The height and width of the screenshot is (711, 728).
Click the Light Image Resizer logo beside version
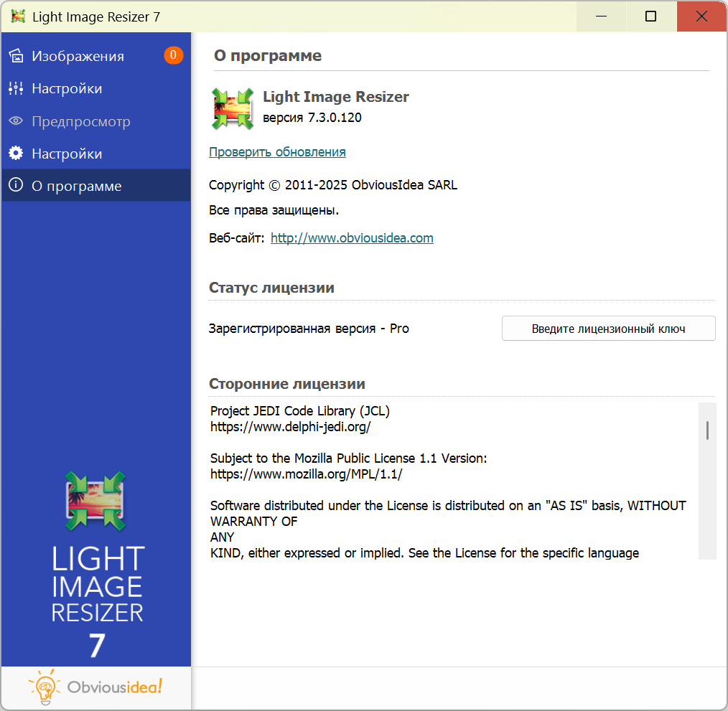pyautogui.click(x=233, y=108)
